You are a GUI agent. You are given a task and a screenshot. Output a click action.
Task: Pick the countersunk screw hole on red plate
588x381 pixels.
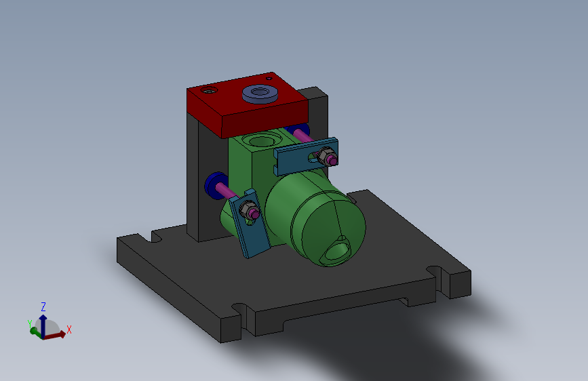pos(209,90)
